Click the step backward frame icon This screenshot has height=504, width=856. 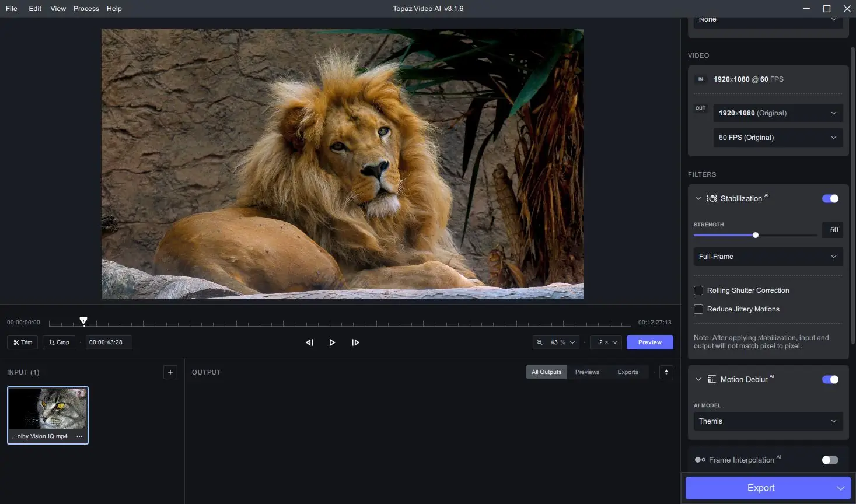(309, 342)
